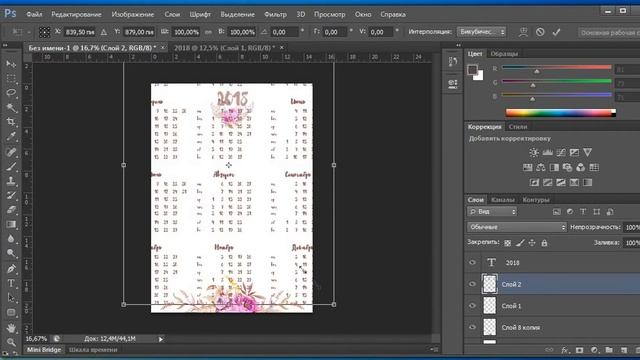Viewport: 640px width, 360px height.
Task: Select the Crop tool
Action: click(11, 122)
